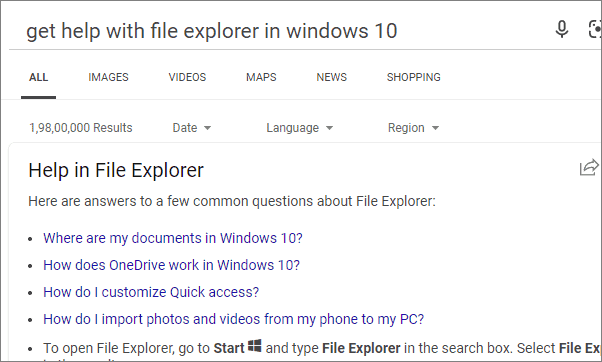Viewport: 602px width, 362px height.
Task: Click the 1,98,00,000 Results count text
Action: (x=81, y=128)
